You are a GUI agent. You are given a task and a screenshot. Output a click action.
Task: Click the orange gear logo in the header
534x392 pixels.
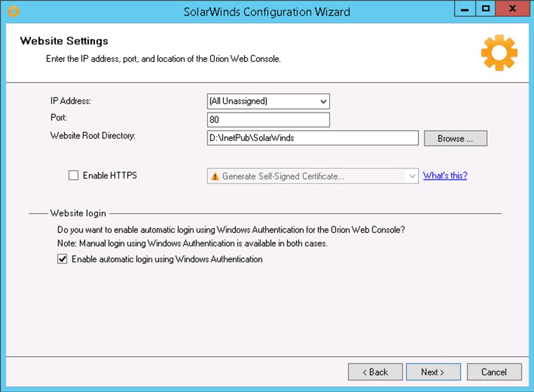click(x=499, y=52)
